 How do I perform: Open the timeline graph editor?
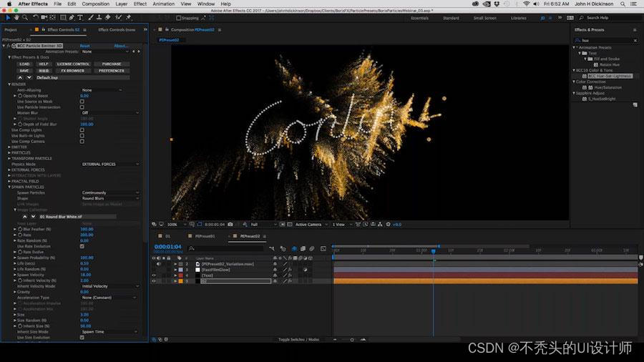click(323, 248)
